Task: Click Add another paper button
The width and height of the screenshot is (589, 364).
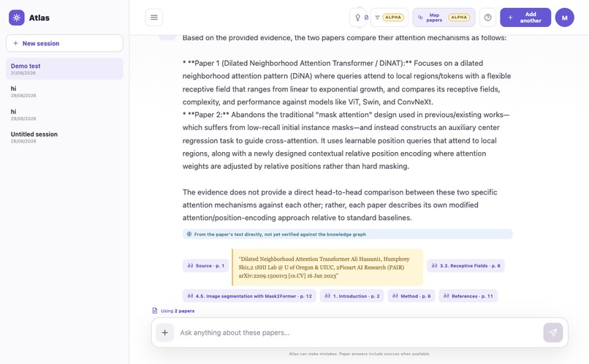Action: 525,18
